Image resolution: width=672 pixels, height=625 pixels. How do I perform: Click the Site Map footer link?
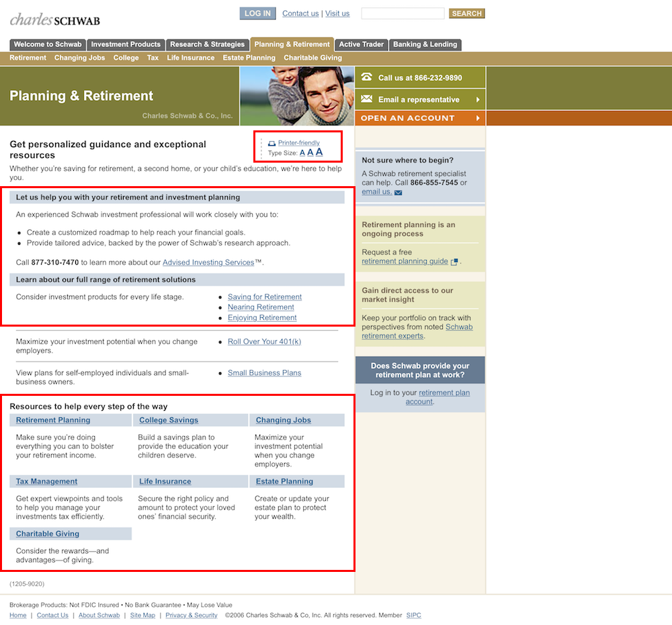(142, 615)
